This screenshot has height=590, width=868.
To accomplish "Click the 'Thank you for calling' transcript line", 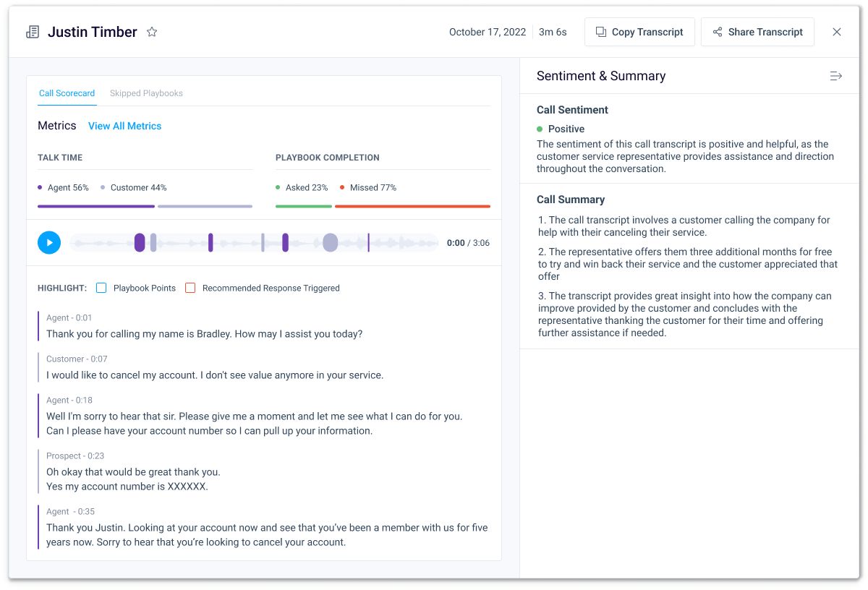I will click(205, 334).
